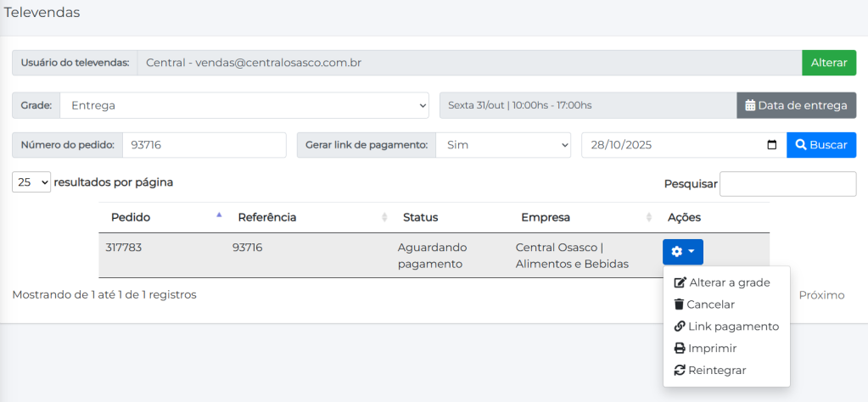This screenshot has height=402, width=868.
Task: Open the Grade dropdown showing Entrega
Action: (244, 106)
